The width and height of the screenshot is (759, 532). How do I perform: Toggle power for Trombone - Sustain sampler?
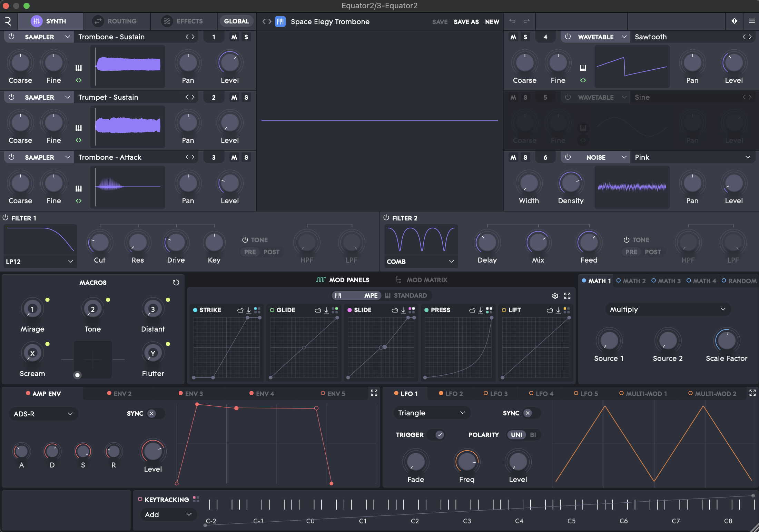pos(11,37)
